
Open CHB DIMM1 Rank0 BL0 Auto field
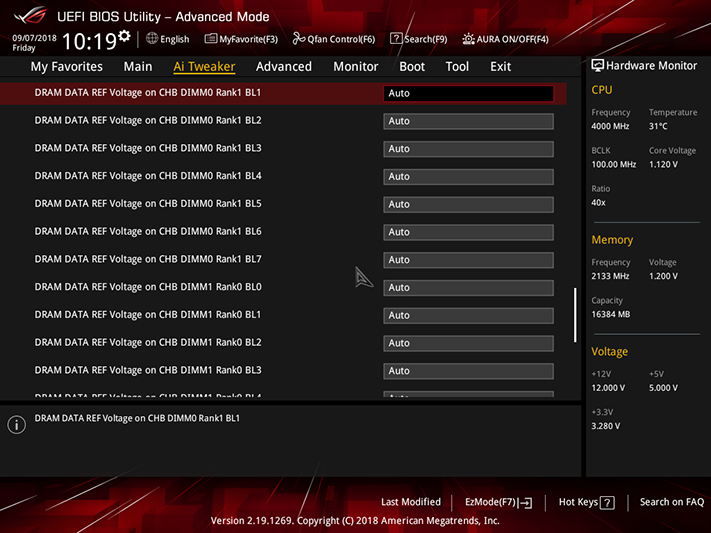[x=468, y=288]
